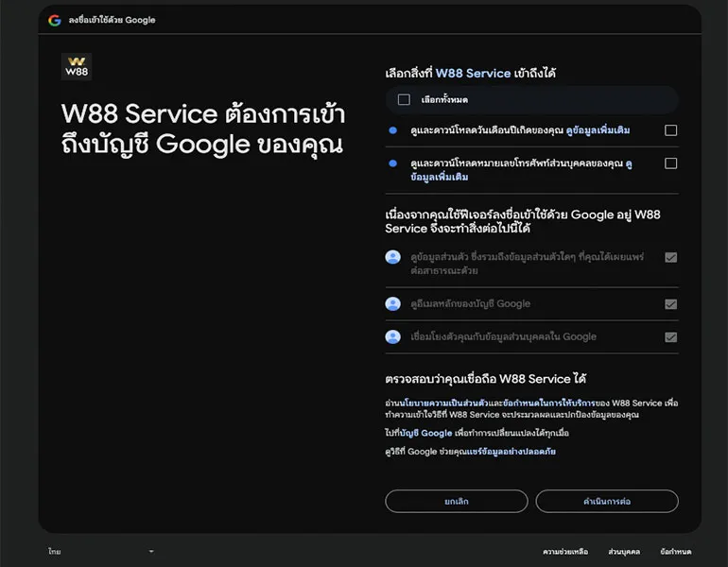Screen dimensions: 728x567
Task: Click profile icon beside Google email permission
Action: [x=392, y=304]
